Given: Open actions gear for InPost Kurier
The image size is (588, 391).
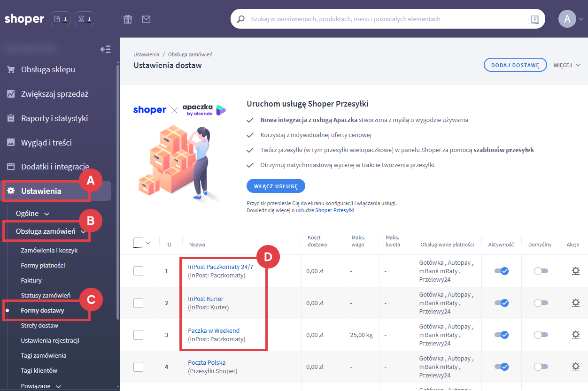Looking at the screenshot, I should click(x=575, y=303).
